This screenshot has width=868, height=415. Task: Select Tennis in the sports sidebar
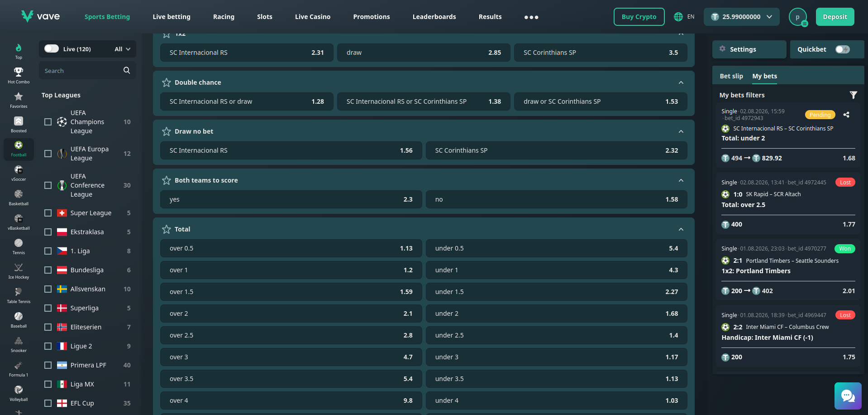pos(19,246)
